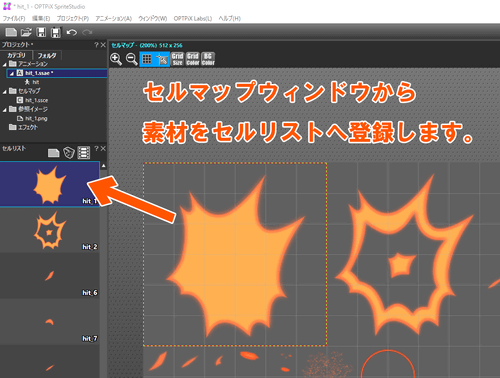Viewport: 500px width, 378px height.
Task: Click the Undo arrow icon
Action: click(x=72, y=32)
